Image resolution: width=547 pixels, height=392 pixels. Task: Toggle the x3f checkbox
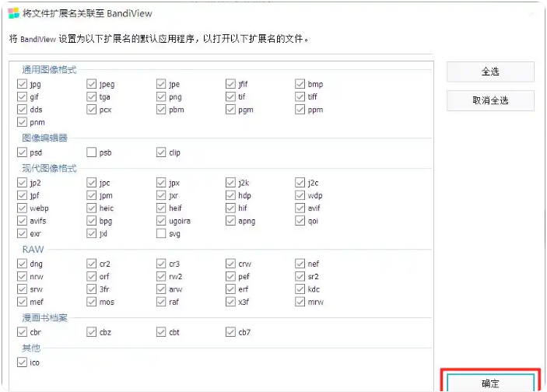tap(230, 302)
